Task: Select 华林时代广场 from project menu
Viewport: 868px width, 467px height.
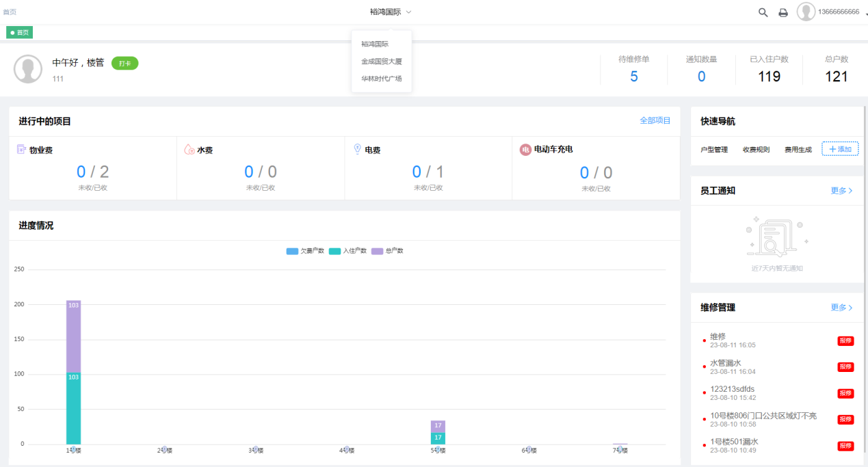Action: 382,79
